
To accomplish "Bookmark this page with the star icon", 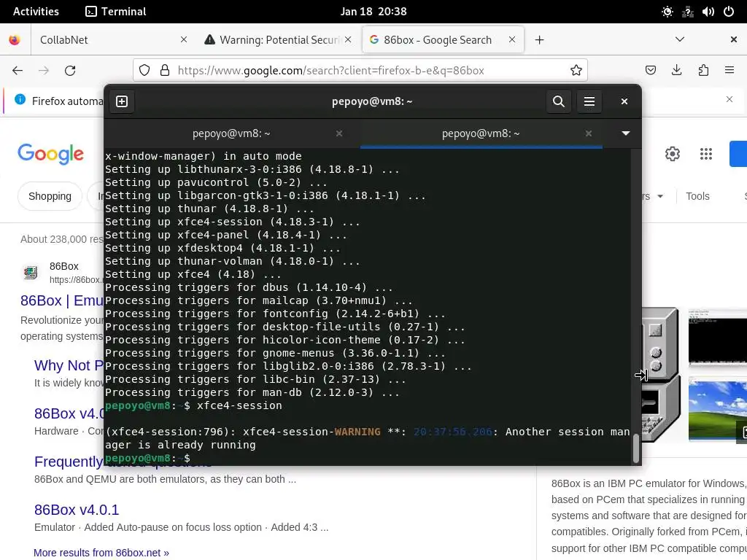I will point(576,71).
